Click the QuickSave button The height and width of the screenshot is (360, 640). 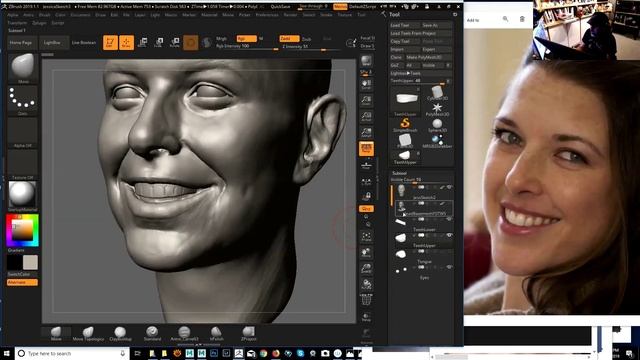(280, 7)
